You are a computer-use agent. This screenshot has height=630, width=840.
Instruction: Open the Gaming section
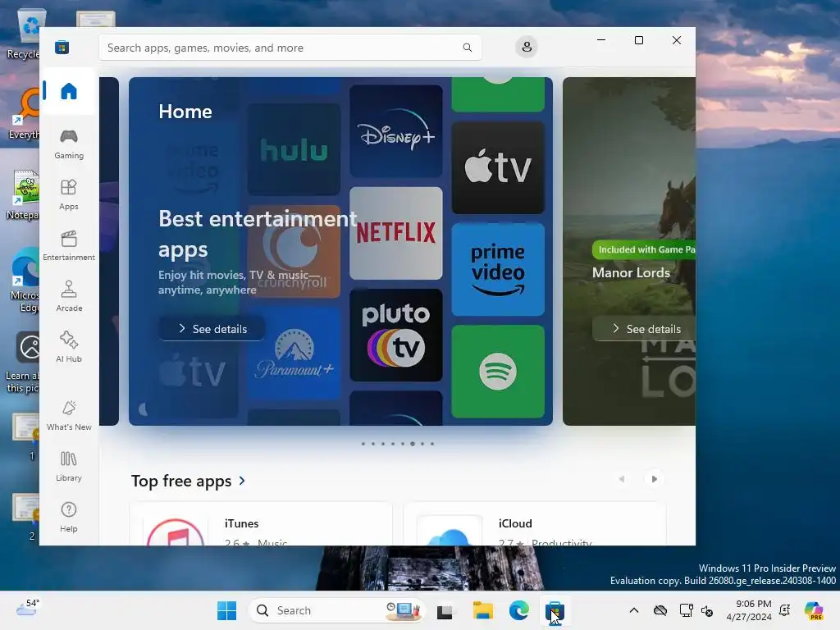tap(69, 144)
